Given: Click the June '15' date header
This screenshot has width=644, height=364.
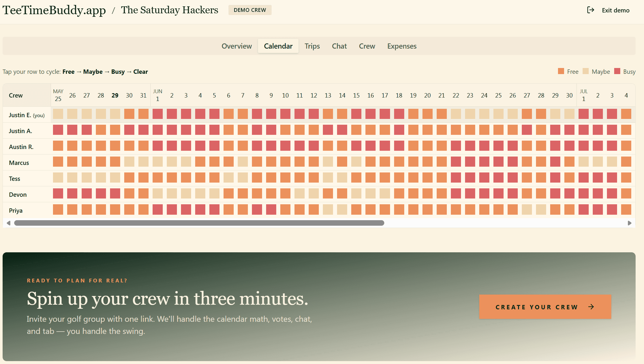Looking at the screenshot, I should click(356, 95).
